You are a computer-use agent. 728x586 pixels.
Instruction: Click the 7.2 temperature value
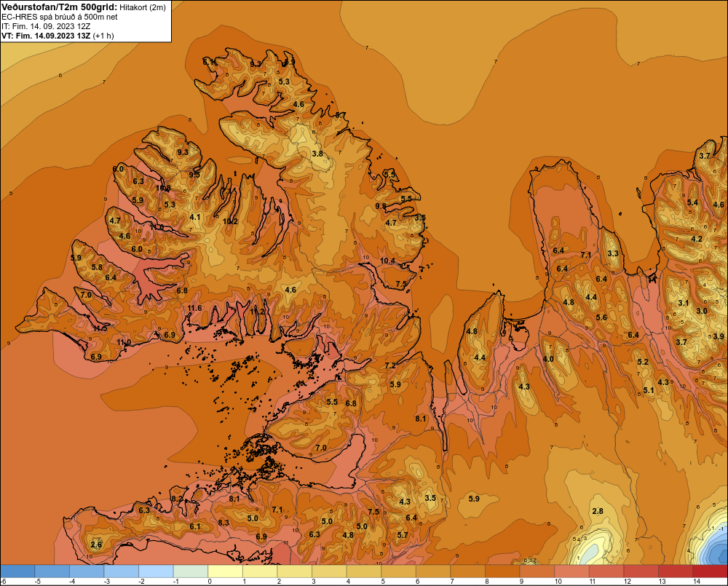[390, 365]
